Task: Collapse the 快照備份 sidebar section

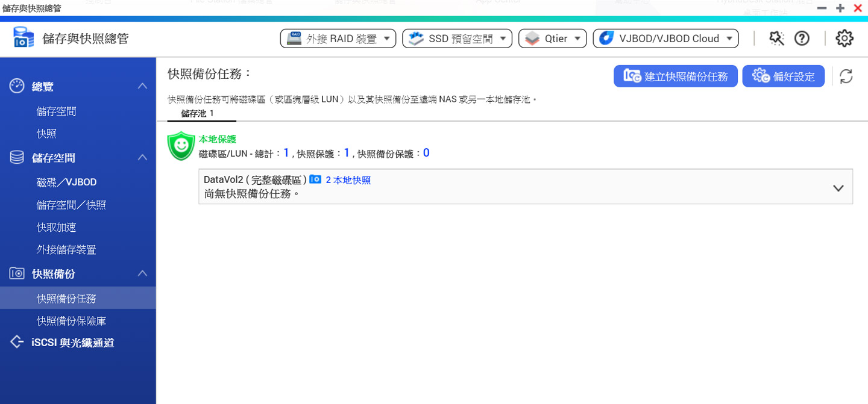Action: click(x=142, y=273)
